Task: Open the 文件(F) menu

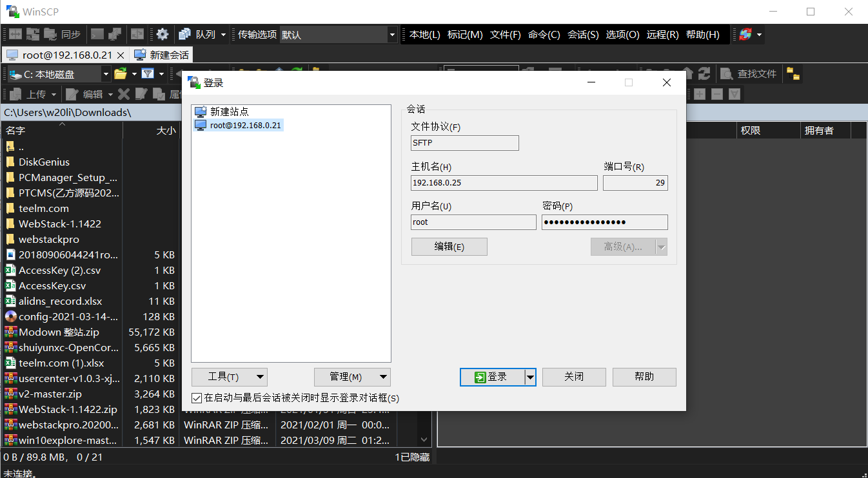Action: 505,34
